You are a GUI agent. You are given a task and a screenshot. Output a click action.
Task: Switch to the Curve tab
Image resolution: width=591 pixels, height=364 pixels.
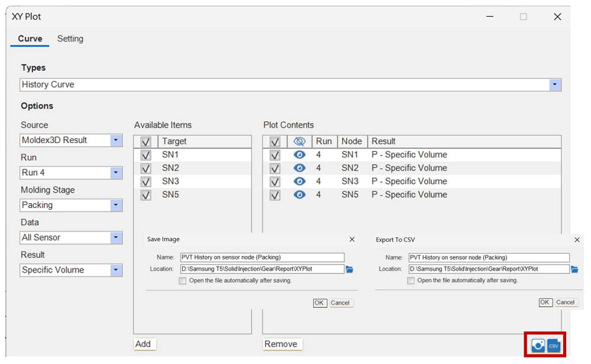[x=30, y=39]
